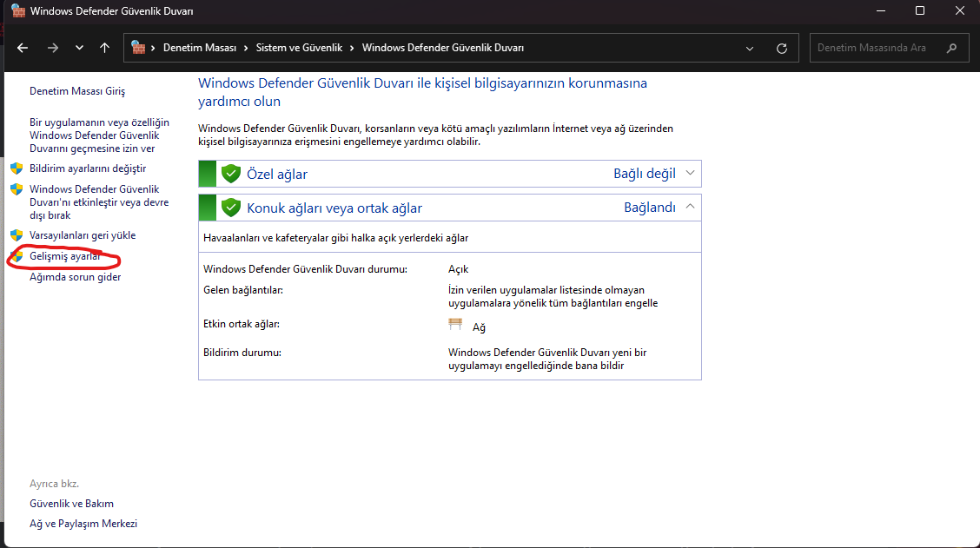980x548 pixels.
Task: Expand the Özel ağlar section chevron
Action: (x=690, y=173)
